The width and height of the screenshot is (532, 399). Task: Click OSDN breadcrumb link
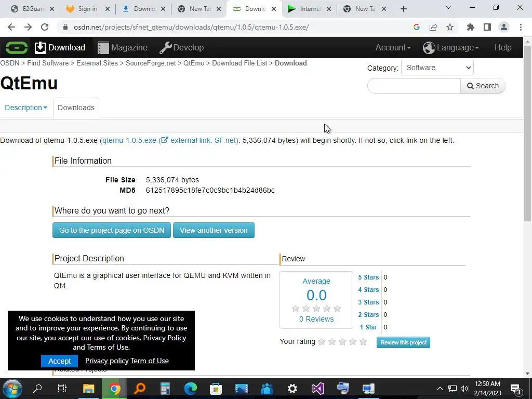tap(9, 63)
